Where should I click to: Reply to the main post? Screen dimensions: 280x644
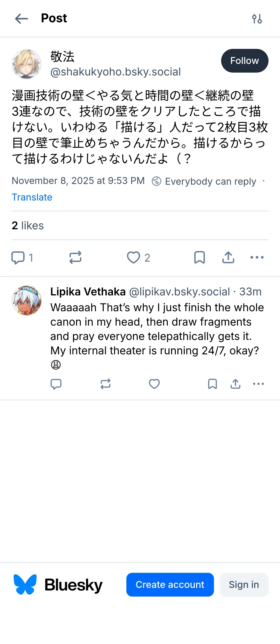tap(18, 258)
